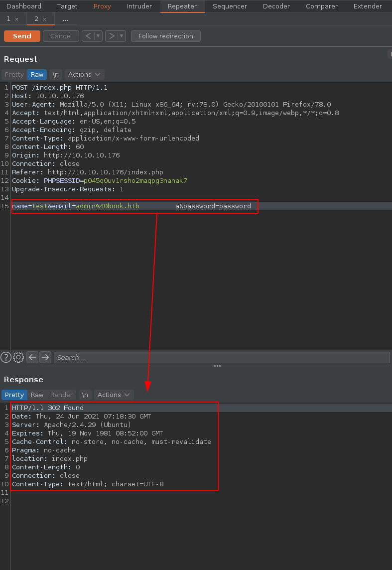Toggle \n non-printable characters in Request
The height and width of the screenshot is (570, 392).
coord(55,74)
